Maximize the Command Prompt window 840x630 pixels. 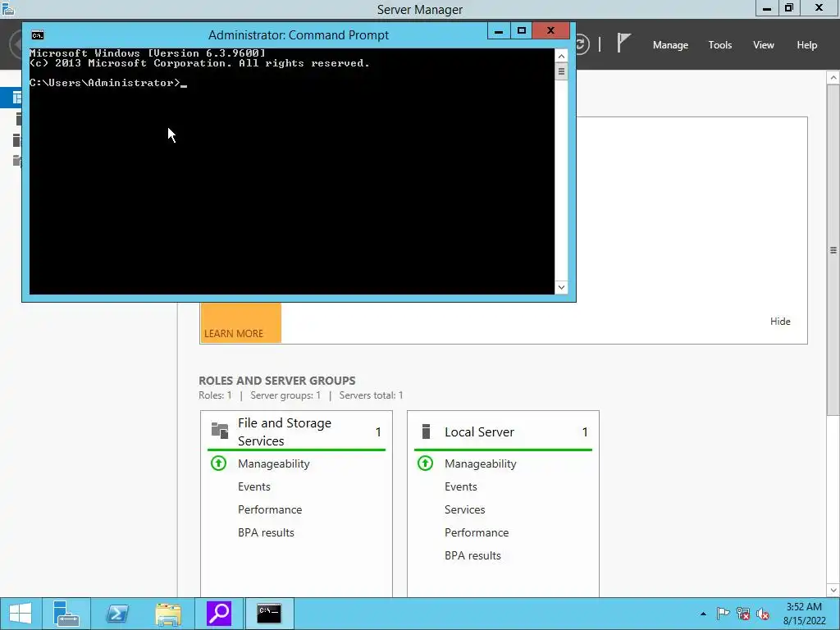click(x=521, y=31)
